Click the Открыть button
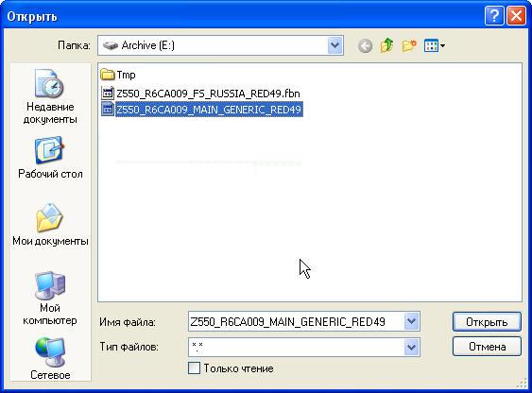Screen dimensions: 532x393 click(487, 322)
